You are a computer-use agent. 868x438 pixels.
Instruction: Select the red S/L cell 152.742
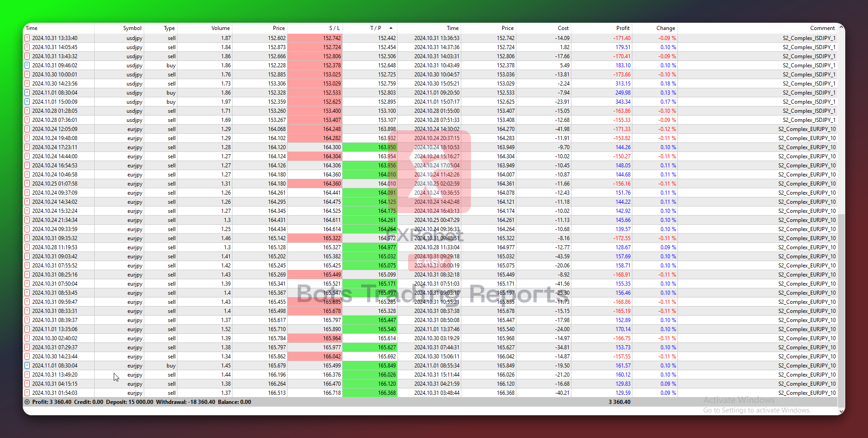click(x=315, y=38)
